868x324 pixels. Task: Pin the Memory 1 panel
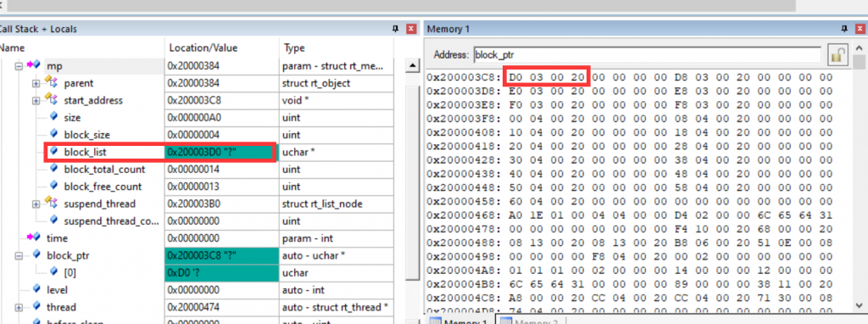(843, 29)
